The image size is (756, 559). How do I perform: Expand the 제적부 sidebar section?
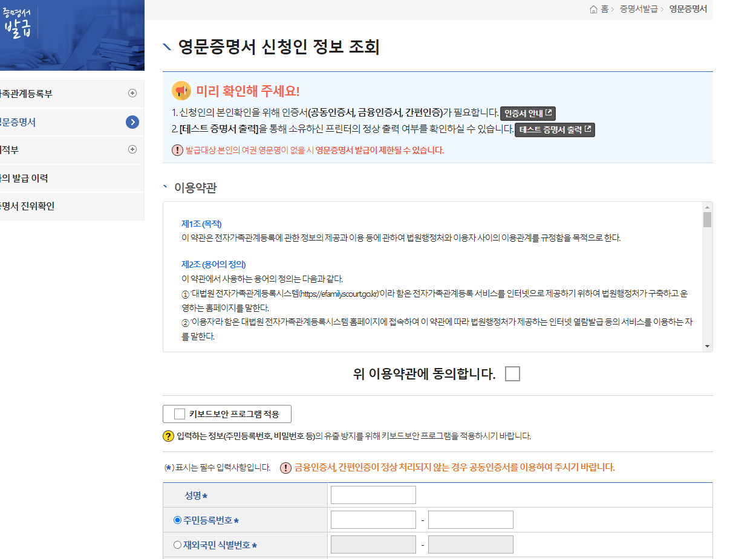click(x=132, y=149)
